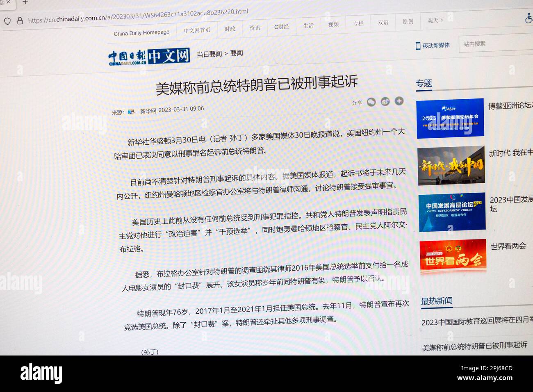Select the 视频 menu item
The image size is (533, 392).
coord(333,24)
